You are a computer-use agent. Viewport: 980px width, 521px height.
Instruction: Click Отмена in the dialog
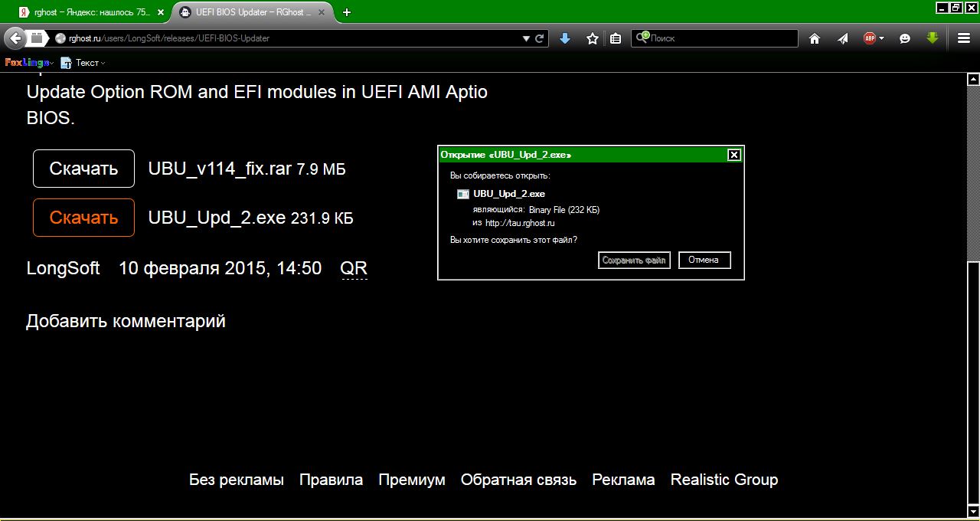[704, 260]
